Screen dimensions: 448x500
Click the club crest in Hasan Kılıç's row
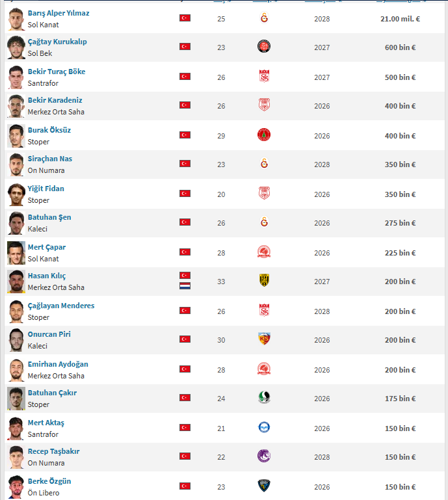(x=264, y=281)
